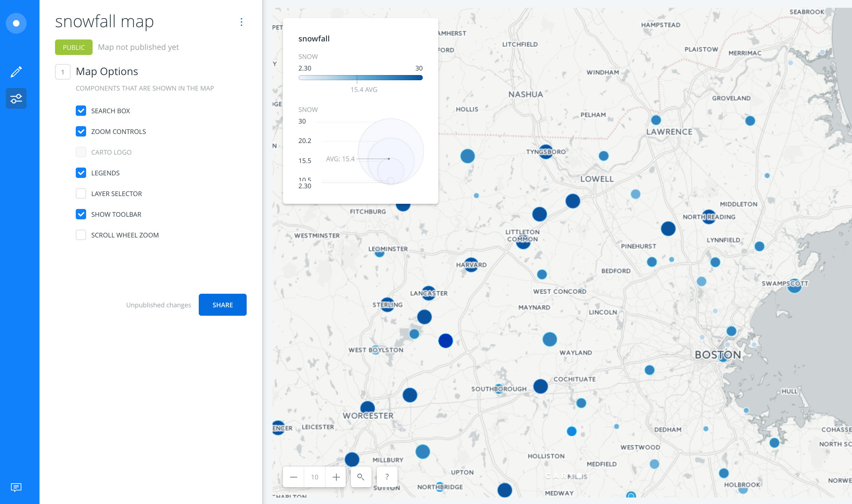The height and width of the screenshot is (504, 852).
Task: Toggle the CARTO LOGO checkbox
Action: 81,152
